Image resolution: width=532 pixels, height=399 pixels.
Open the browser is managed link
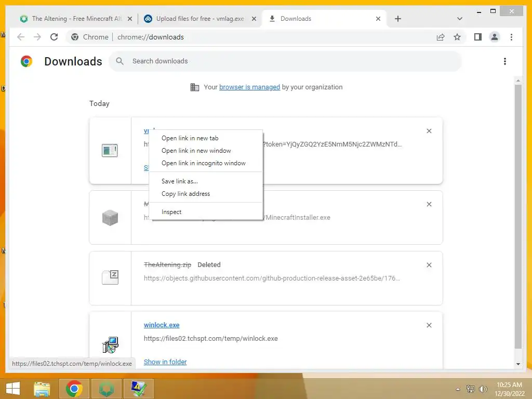tap(249, 87)
